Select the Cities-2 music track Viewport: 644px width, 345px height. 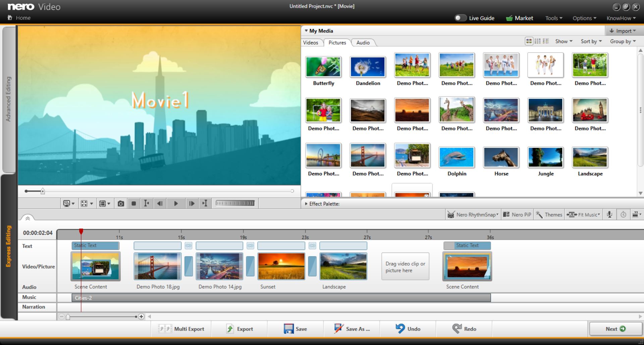click(x=281, y=298)
